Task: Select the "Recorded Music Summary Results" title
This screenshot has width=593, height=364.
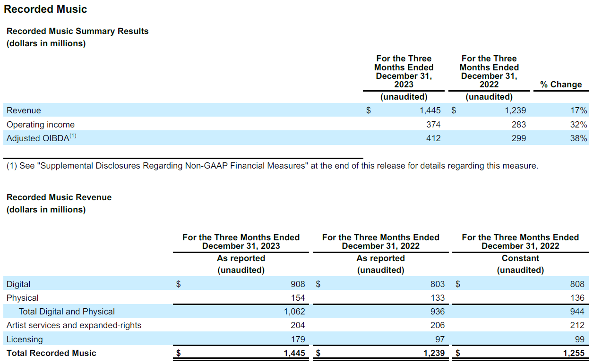Action: tap(77, 31)
